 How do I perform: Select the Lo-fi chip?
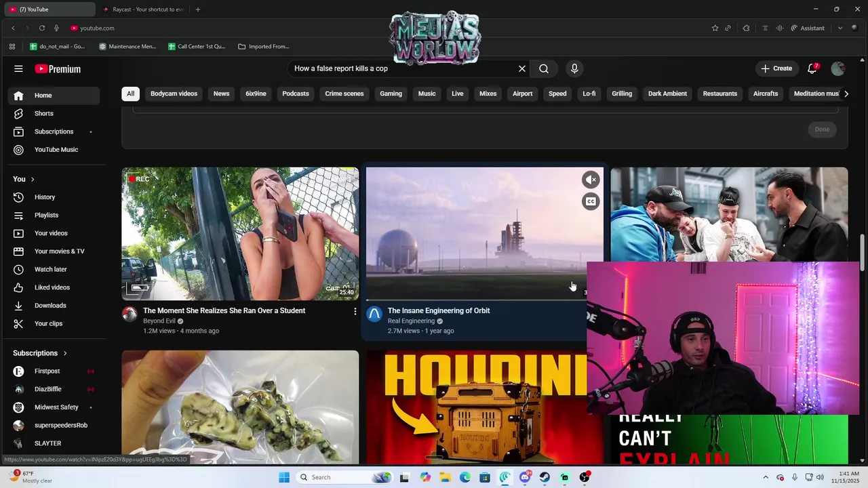tap(589, 94)
